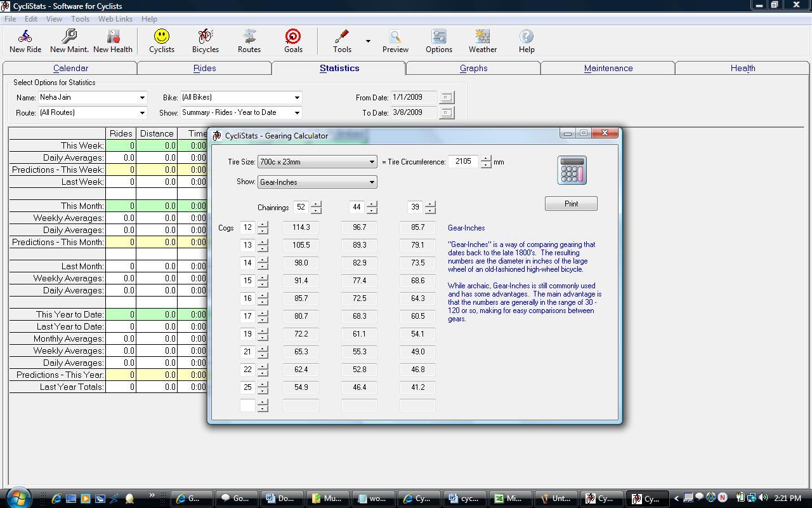
Task: Click the Print button
Action: [x=571, y=204]
